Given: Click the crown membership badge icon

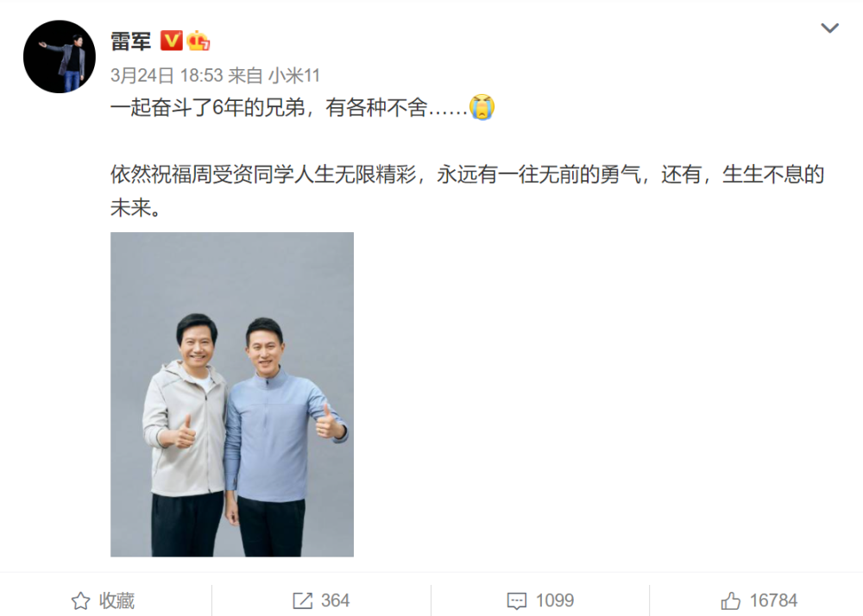Looking at the screenshot, I should tap(198, 41).
